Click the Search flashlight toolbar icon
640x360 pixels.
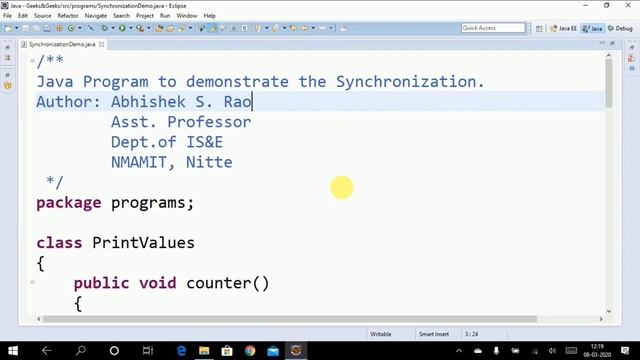[181, 28]
